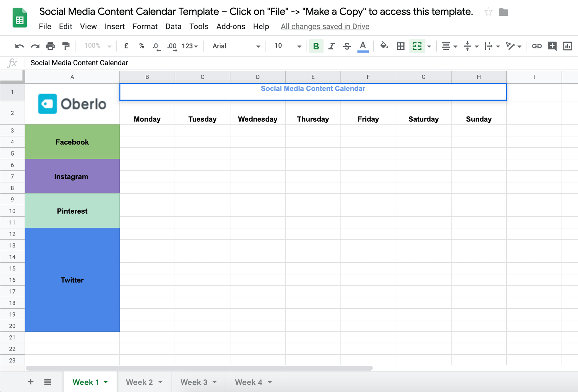Toggle strikethrough formatting button
The width and height of the screenshot is (578, 392).
pos(347,46)
